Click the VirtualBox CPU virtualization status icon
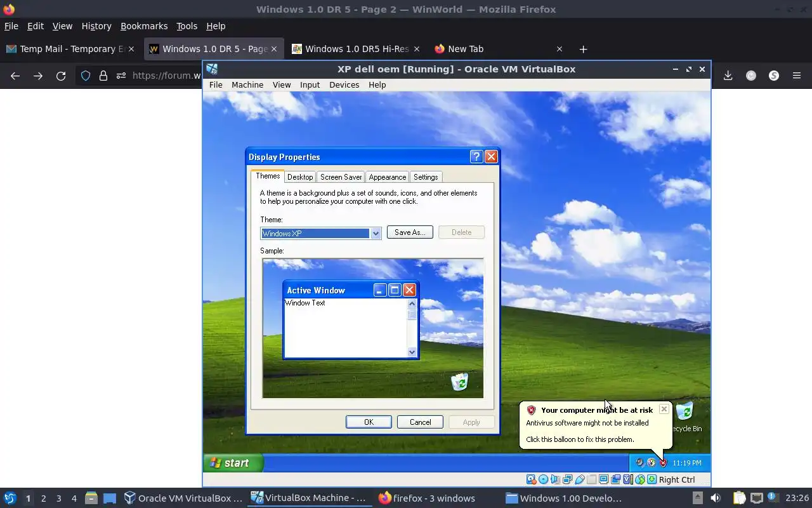 [x=628, y=479]
